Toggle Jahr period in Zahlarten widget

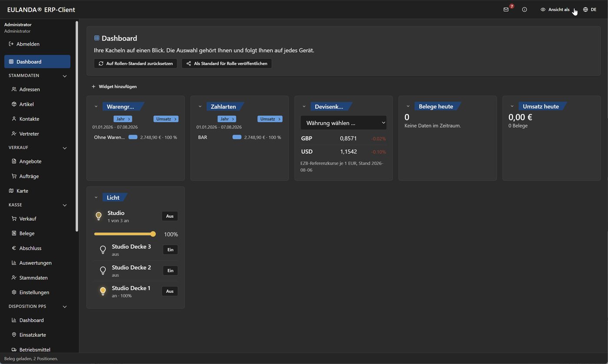[227, 119]
